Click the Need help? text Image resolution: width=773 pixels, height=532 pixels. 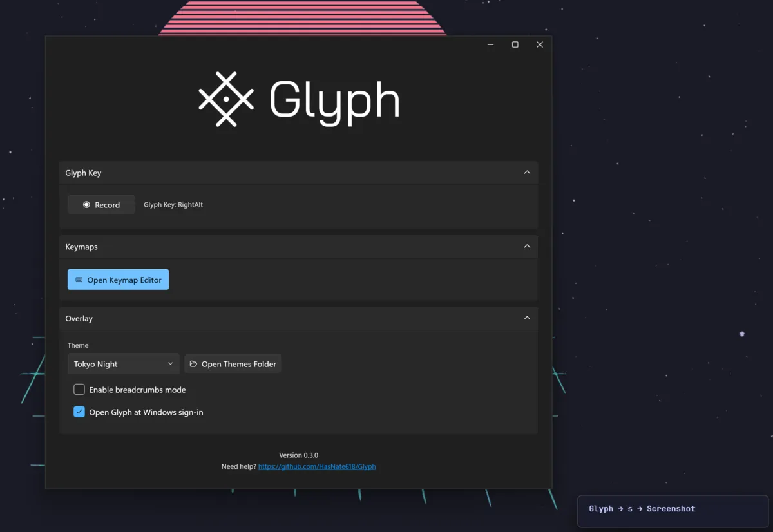[x=238, y=466]
